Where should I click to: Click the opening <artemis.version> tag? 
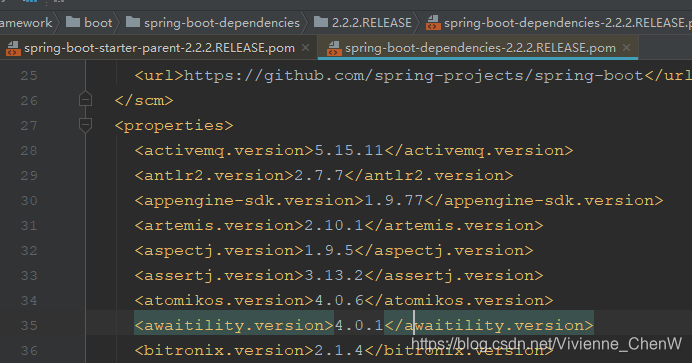(219, 226)
